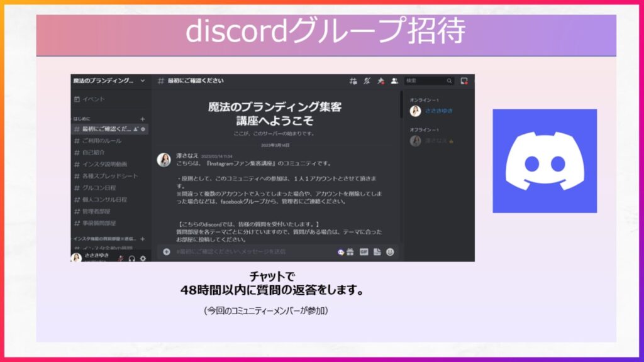This screenshot has height=362, width=644.
Task: Click 48時間以内に質問の返答をします caption
Action: click(x=272, y=290)
